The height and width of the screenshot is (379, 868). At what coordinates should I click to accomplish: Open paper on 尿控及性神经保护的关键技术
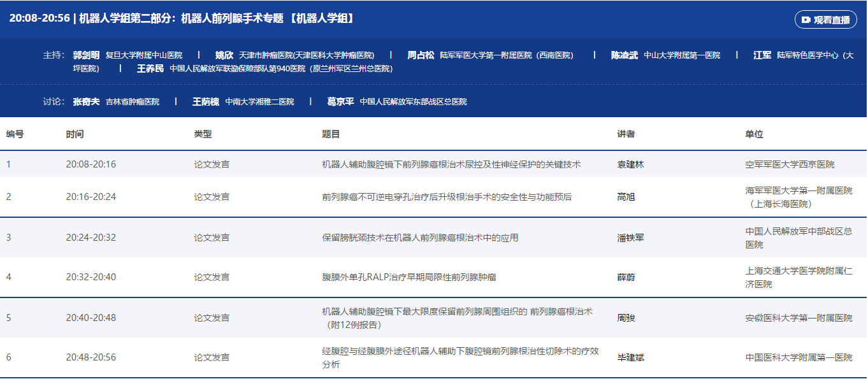(x=451, y=164)
